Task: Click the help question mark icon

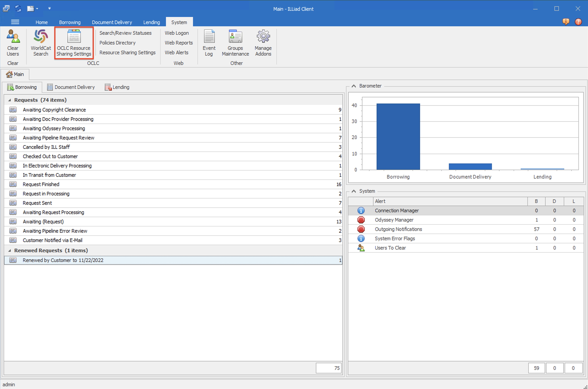Action: (578, 22)
